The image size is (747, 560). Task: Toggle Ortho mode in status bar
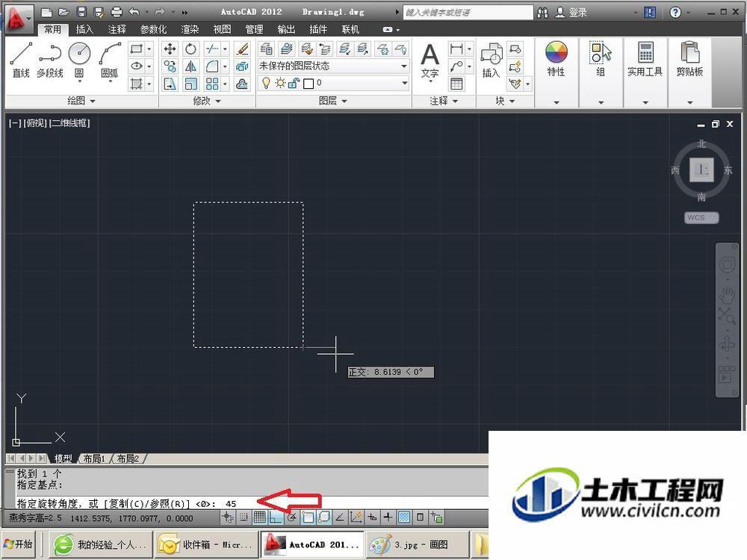click(276, 517)
